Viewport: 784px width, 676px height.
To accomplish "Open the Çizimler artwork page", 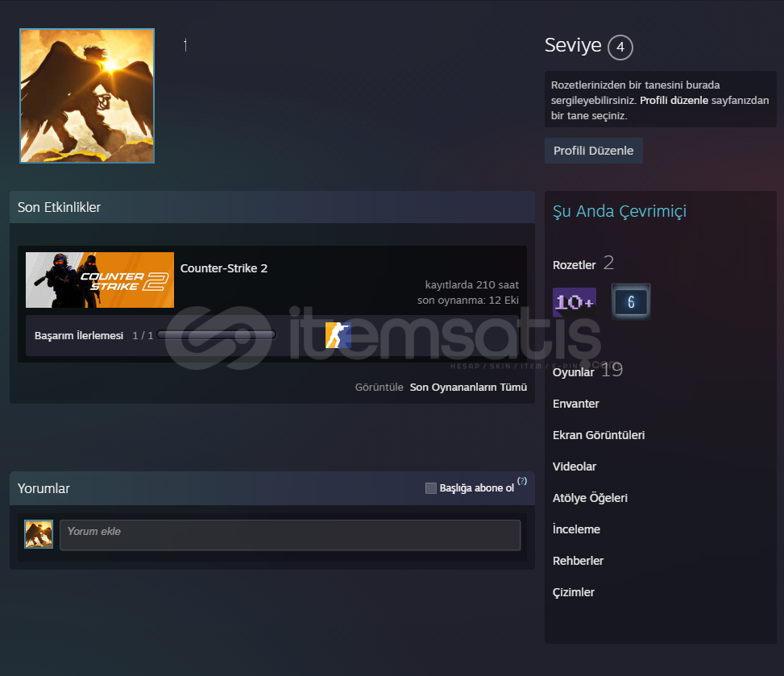I will (574, 592).
